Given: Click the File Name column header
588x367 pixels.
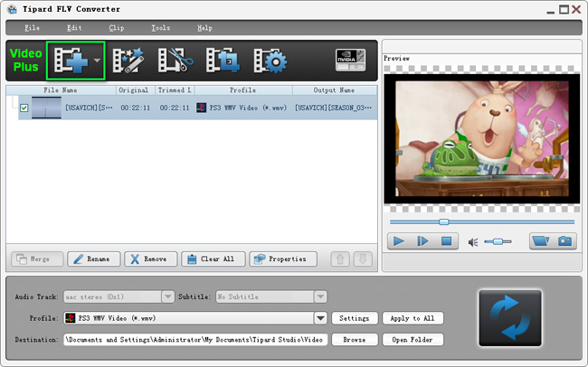Looking at the screenshot, I should 61,90.
